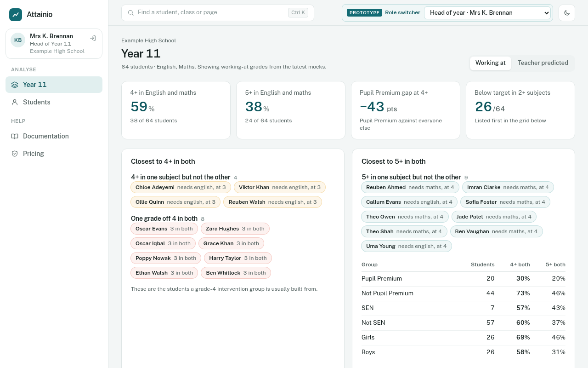Viewport: 588px width, 368px height.
Task: Open the Year 11 page in sidebar
Action: coord(54,85)
